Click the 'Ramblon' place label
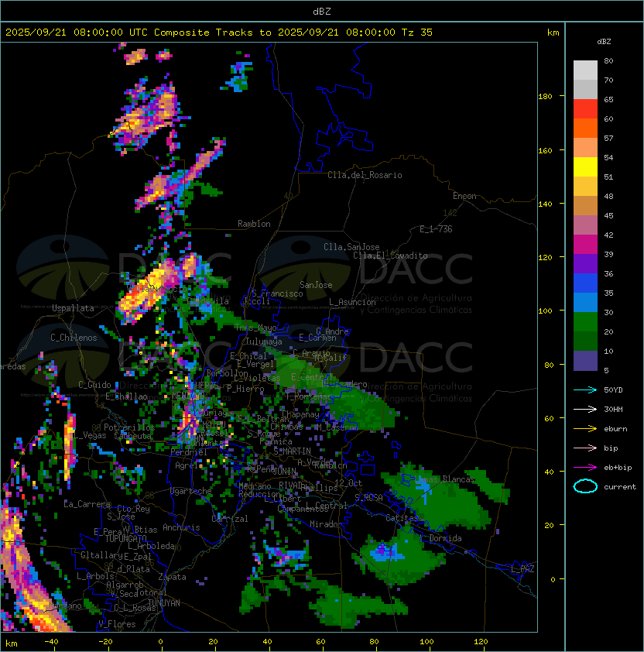 click(x=254, y=224)
